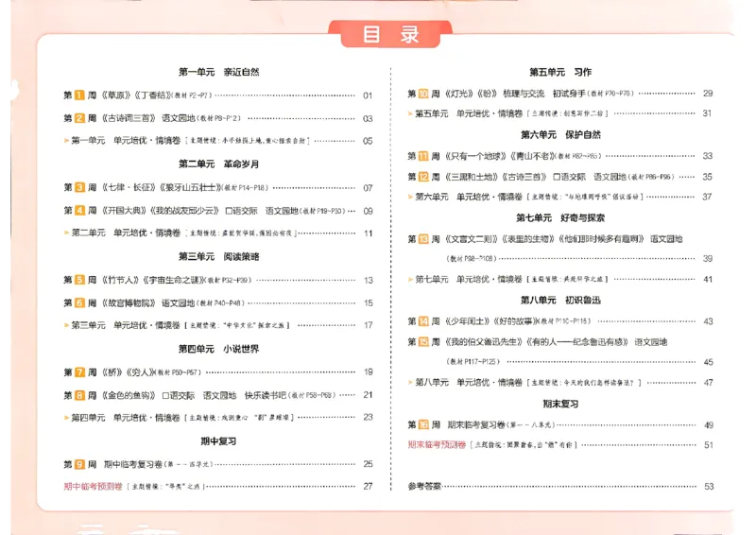Click the orange week number 6 badge
This screenshot has height=535, width=756.
point(79,303)
